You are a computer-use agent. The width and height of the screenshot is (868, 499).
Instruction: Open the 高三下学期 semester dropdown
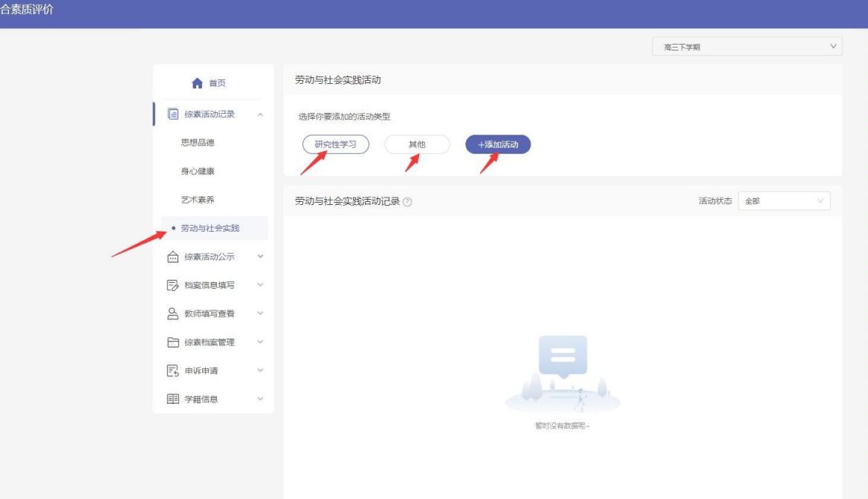746,46
